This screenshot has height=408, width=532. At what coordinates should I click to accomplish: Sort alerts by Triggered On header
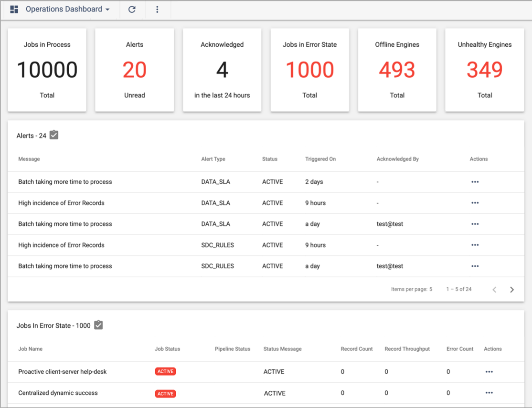320,159
